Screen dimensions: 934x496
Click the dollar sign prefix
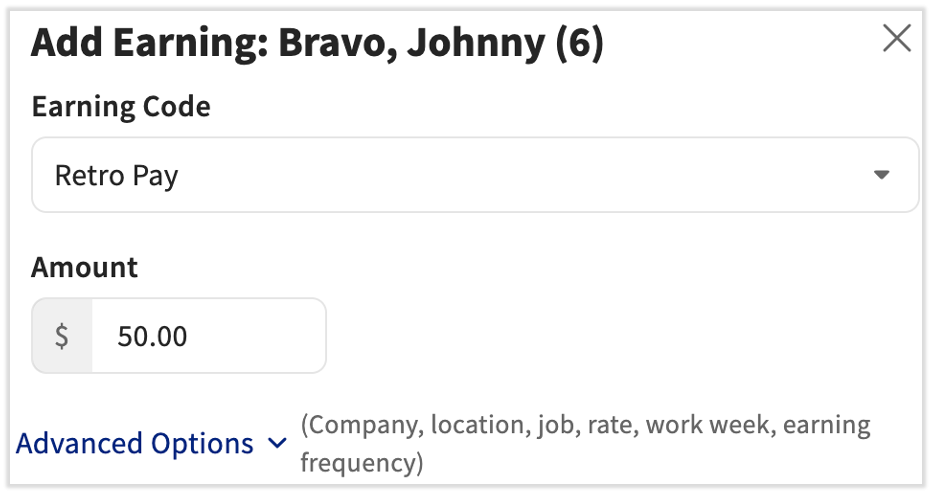tap(62, 336)
